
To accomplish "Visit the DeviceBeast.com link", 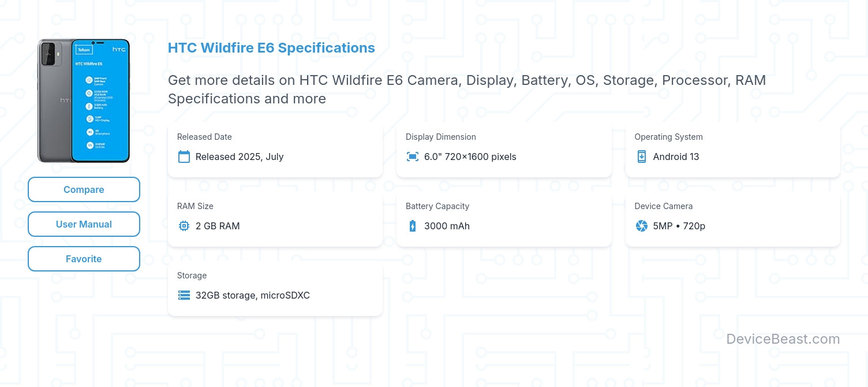I will (x=784, y=339).
